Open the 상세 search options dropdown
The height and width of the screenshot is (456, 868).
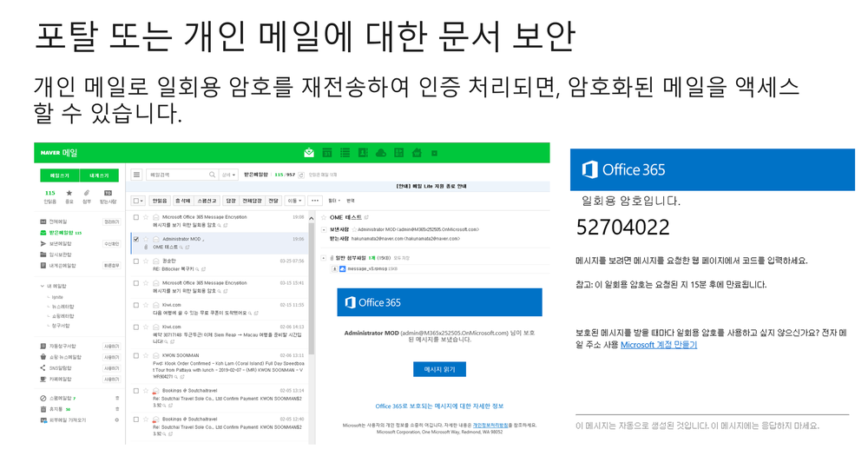tap(228, 175)
